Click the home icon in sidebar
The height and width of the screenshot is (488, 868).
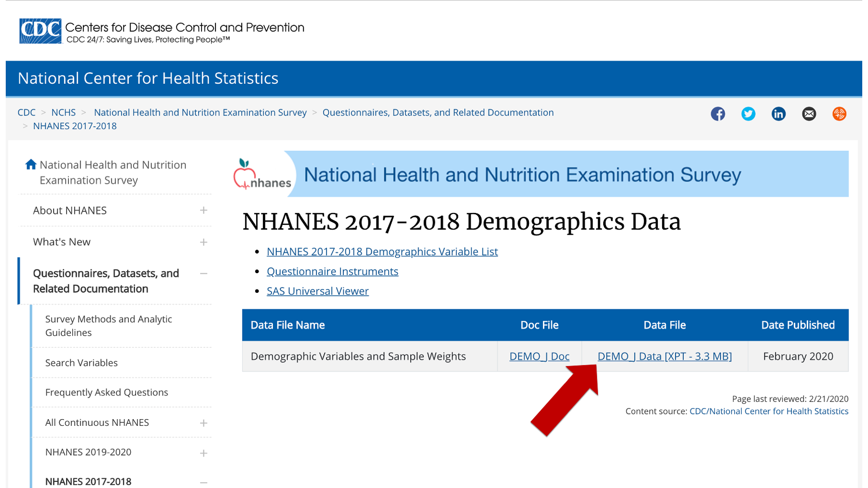(31, 165)
